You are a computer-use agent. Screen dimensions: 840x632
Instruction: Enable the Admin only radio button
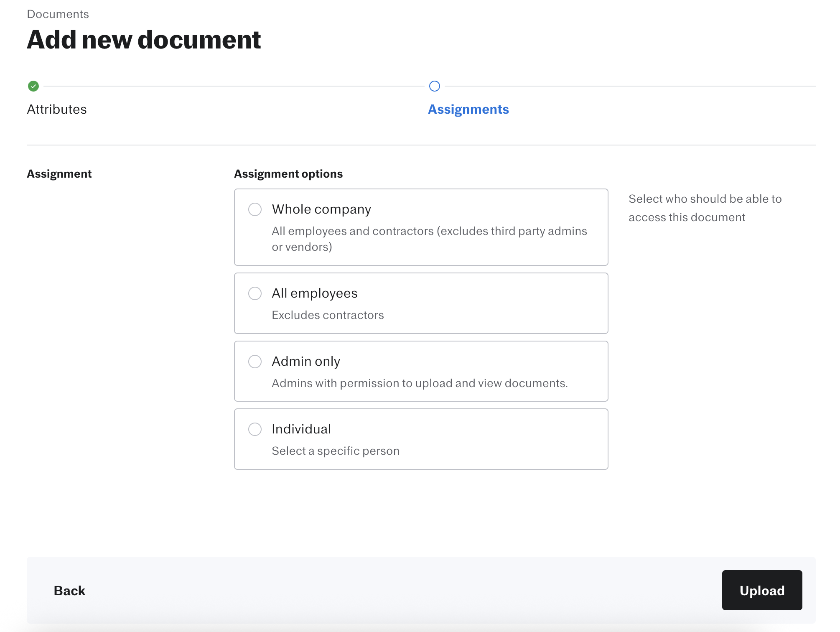[255, 362]
